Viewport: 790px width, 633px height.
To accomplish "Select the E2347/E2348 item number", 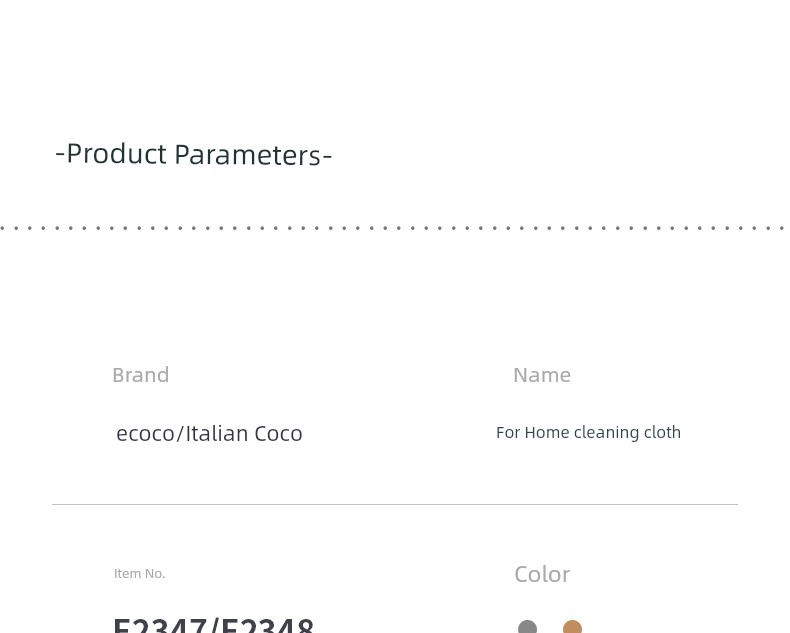I will (x=214, y=625).
